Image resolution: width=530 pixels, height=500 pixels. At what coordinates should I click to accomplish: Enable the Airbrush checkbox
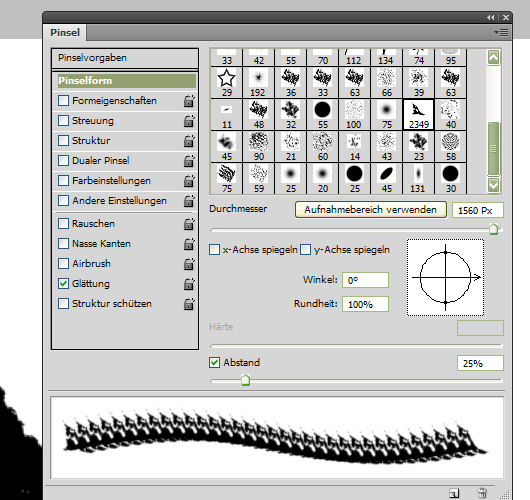(63, 263)
